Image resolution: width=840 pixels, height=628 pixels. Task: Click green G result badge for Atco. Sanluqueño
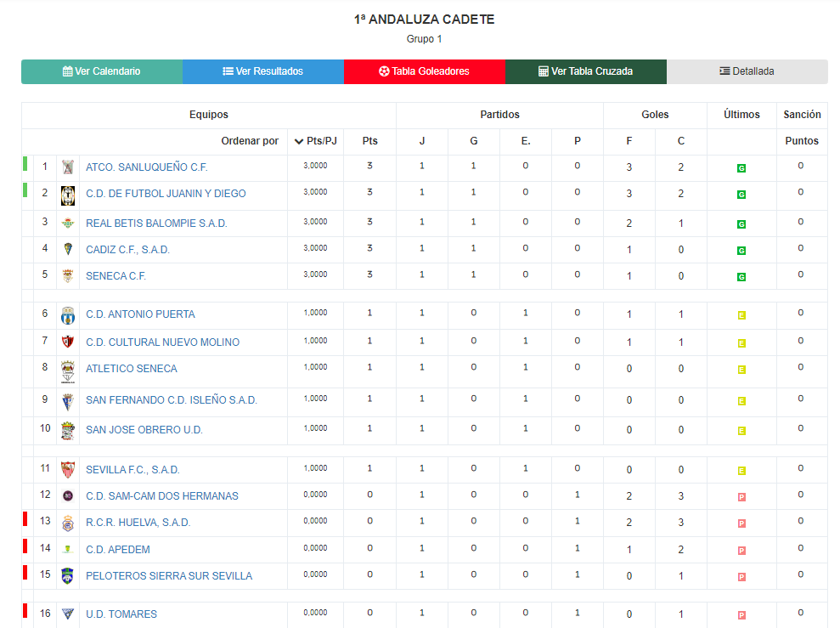[741, 168]
